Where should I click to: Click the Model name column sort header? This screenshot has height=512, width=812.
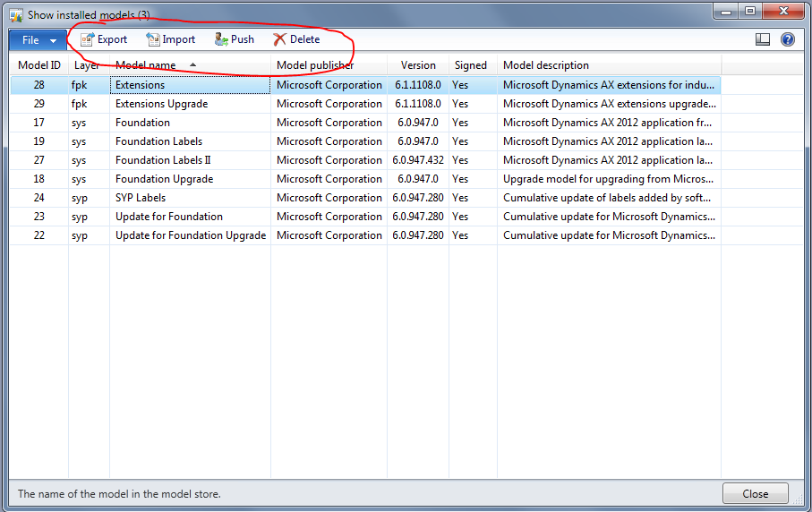coord(190,65)
